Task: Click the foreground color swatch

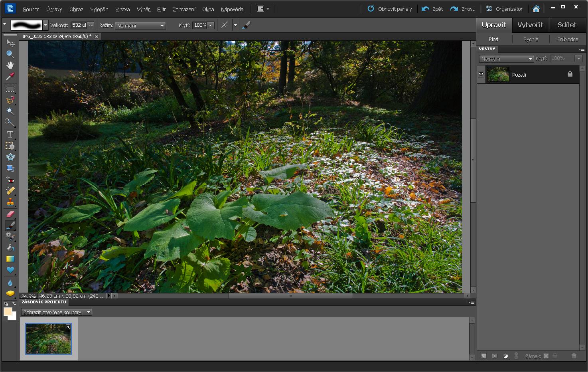Action: tap(8, 312)
